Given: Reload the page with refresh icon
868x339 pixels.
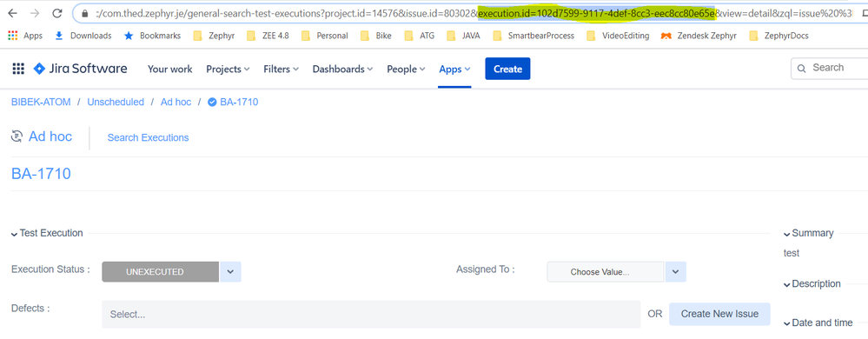Looking at the screenshot, I should [x=56, y=13].
